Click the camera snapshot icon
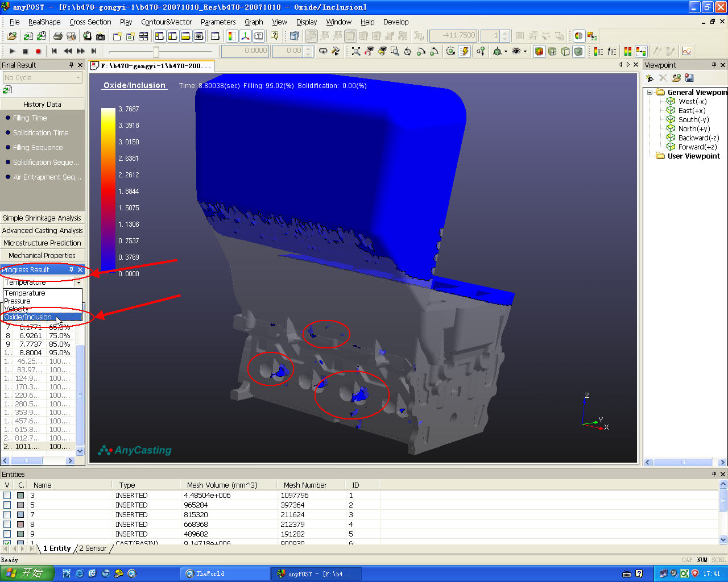The image size is (728, 582). [x=101, y=36]
